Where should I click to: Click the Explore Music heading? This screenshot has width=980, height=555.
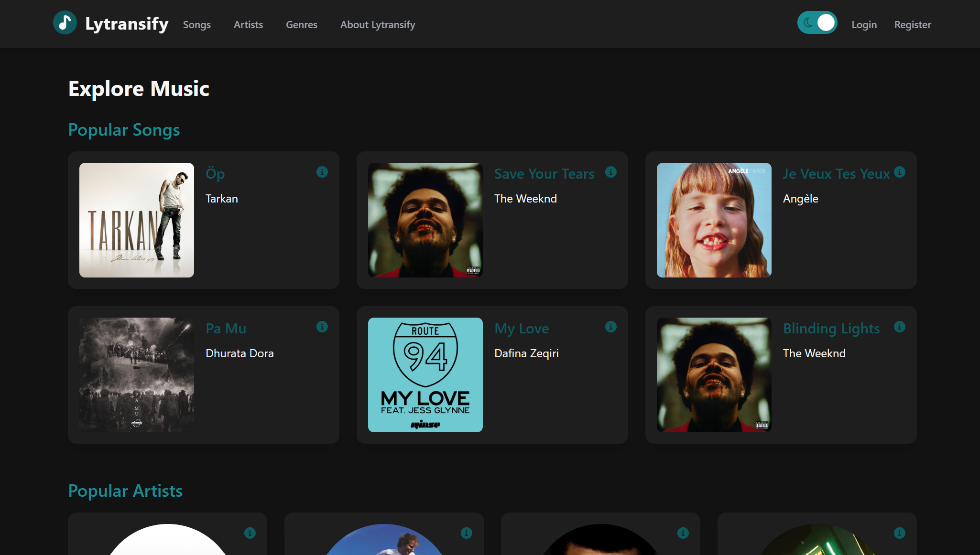coord(139,89)
